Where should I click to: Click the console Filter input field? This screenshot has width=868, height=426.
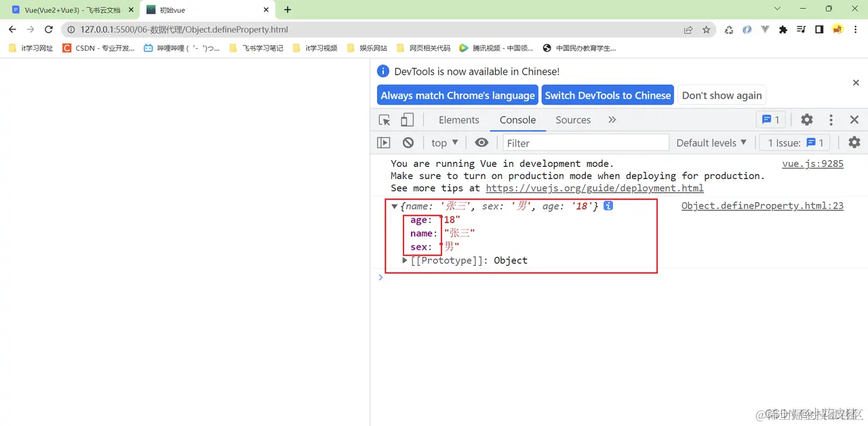pos(586,143)
